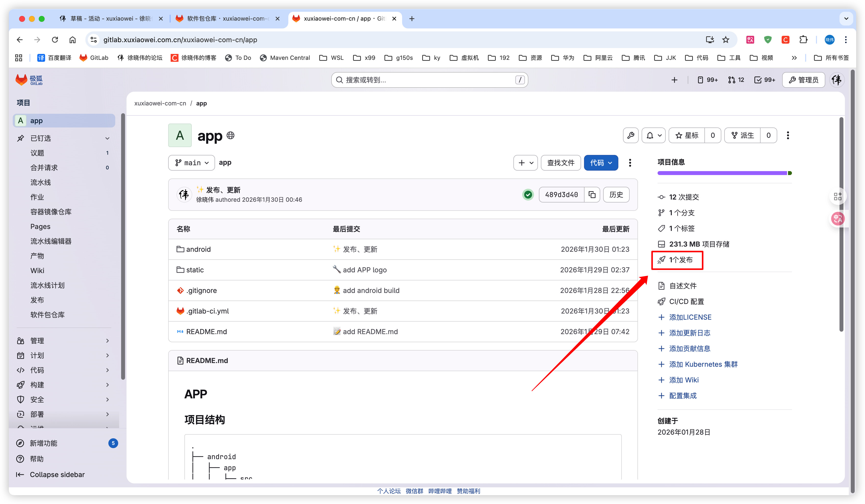Click the GitLab fox logo home icon
The height and width of the screenshot is (504, 865).
click(21, 80)
